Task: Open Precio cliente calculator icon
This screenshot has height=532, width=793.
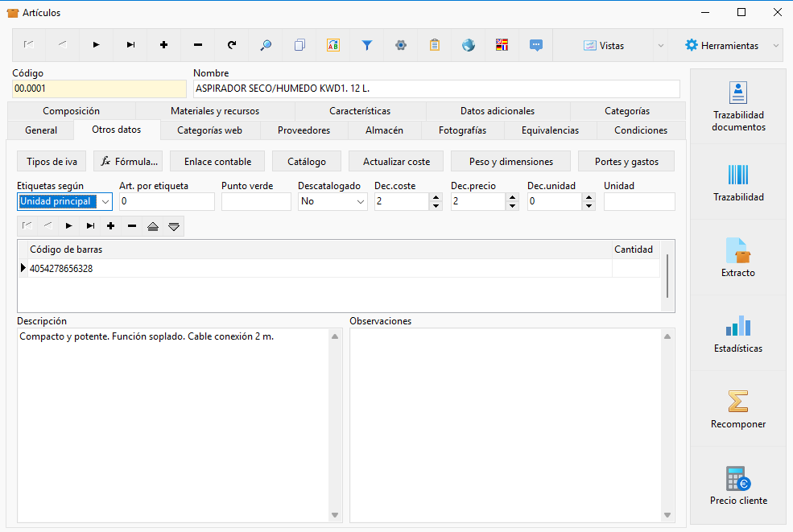Action: click(738, 478)
